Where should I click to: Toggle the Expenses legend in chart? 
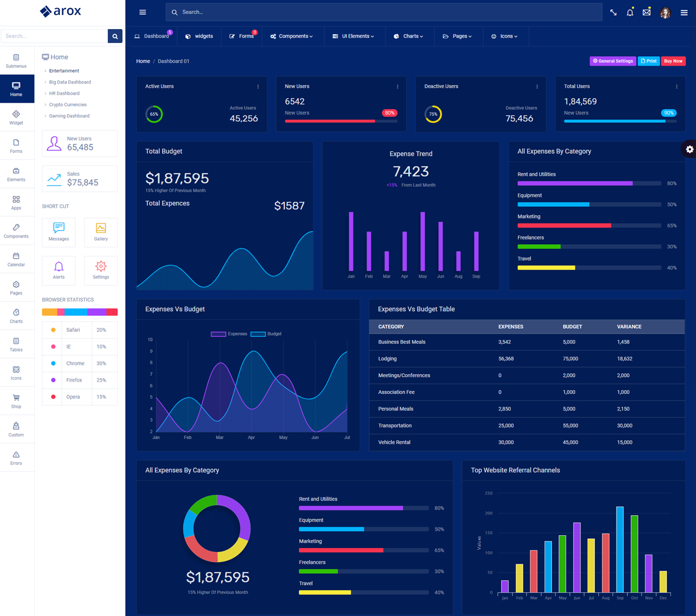[x=229, y=334]
